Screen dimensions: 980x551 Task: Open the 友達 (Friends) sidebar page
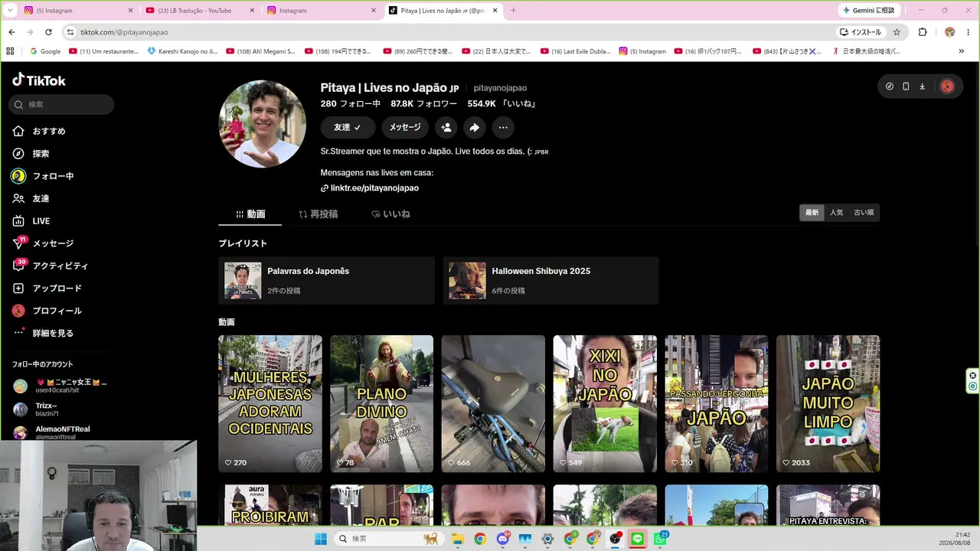coord(31,198)
